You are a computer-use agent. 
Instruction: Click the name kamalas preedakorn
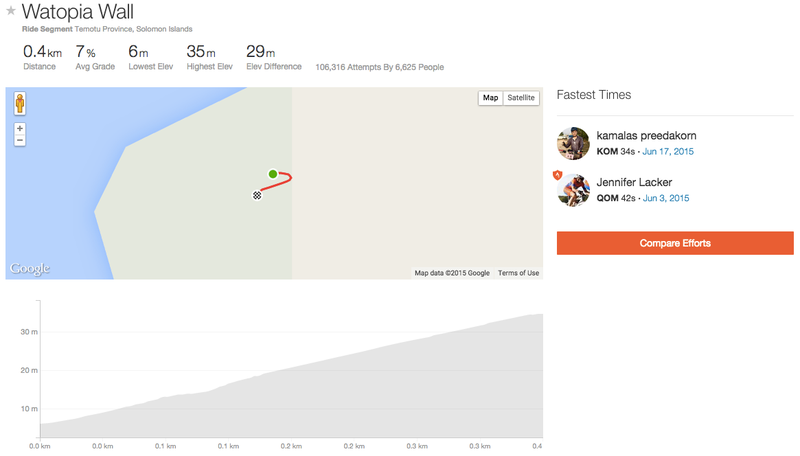click(646, 136)
